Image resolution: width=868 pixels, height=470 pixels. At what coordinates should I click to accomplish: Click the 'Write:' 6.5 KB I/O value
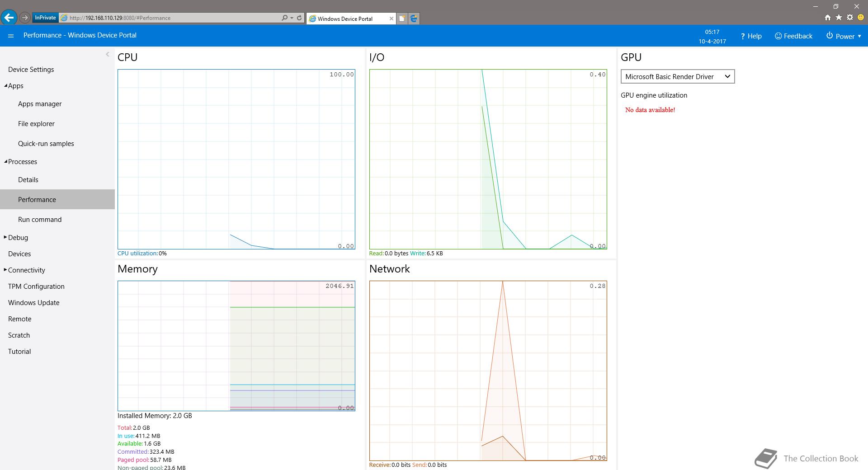click(x=434, y=253)
